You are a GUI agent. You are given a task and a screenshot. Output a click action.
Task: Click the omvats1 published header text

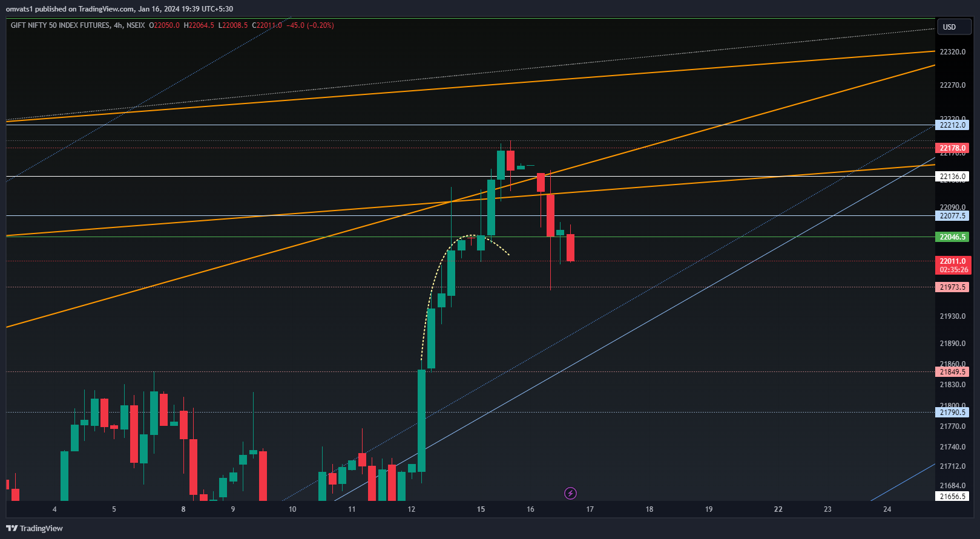pyautogui.click(x=119, y=9)
